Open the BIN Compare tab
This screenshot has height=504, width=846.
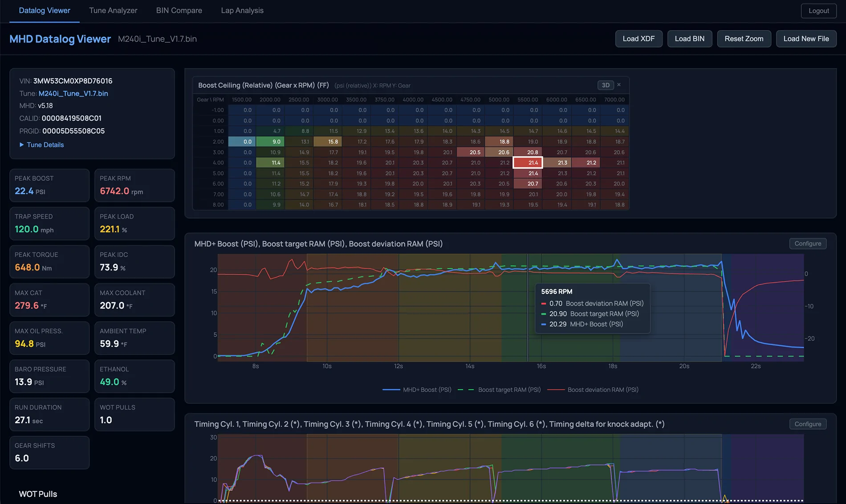click(179, 10)
